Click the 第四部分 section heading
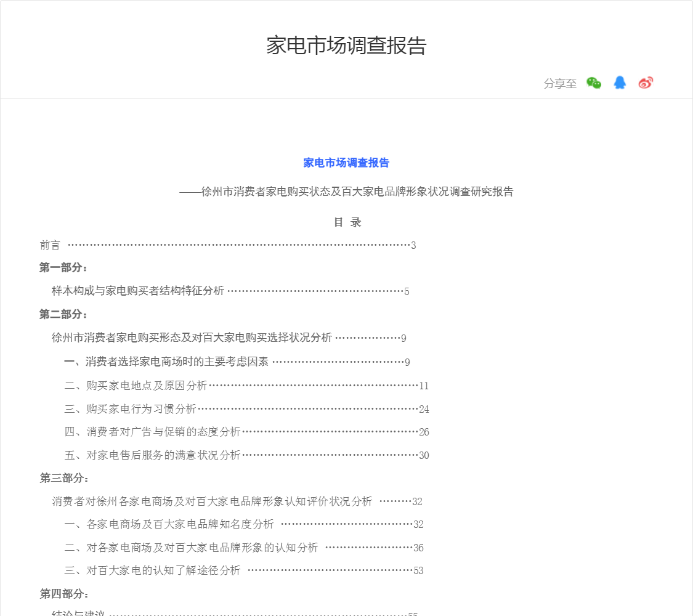The image size is (693, 616). tap(64, 594)
